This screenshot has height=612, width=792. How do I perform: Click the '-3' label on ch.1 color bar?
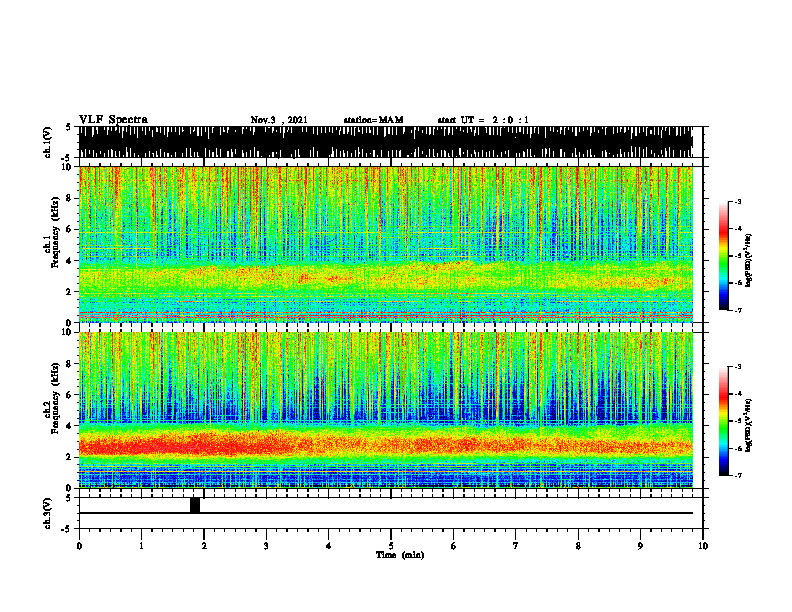point(737,201)
